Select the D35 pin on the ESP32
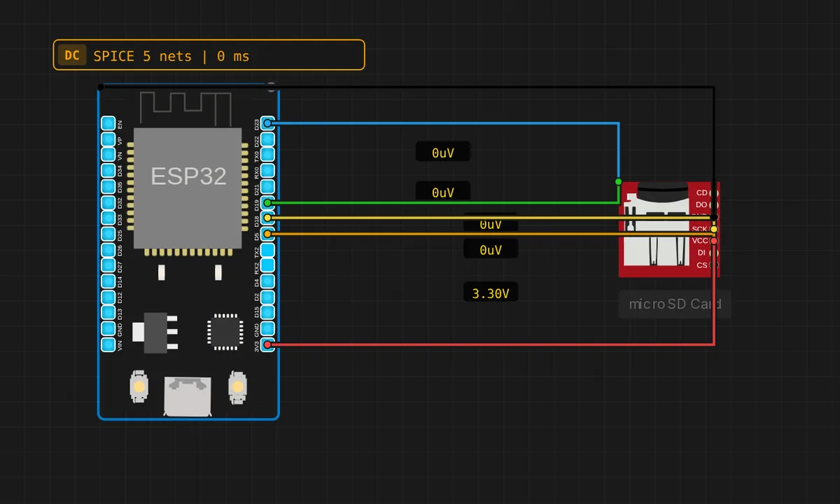The height and width of the screenshot is (504, 840). coord(108,187)
